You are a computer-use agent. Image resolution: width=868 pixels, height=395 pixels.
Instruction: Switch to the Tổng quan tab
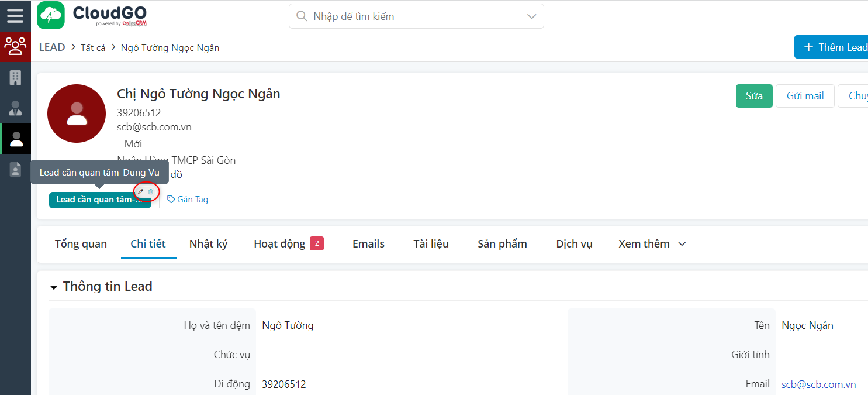[x=80, y=243]
